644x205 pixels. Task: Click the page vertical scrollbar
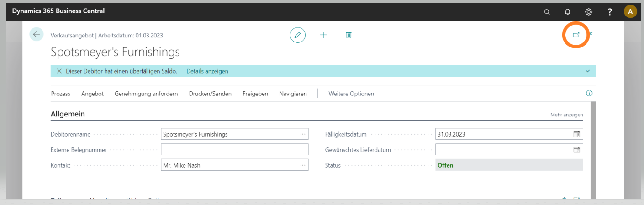(x=593, y=151)
